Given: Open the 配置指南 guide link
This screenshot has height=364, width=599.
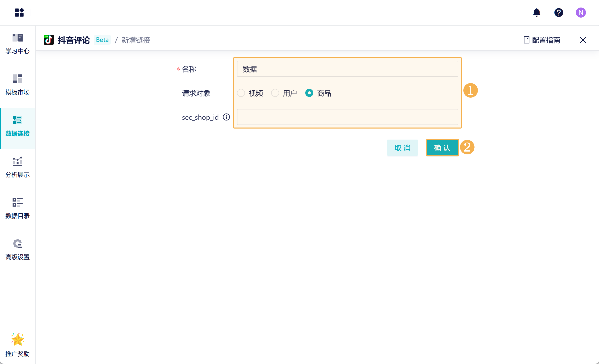Looking at the screenshot, I should tap(542, 40).
